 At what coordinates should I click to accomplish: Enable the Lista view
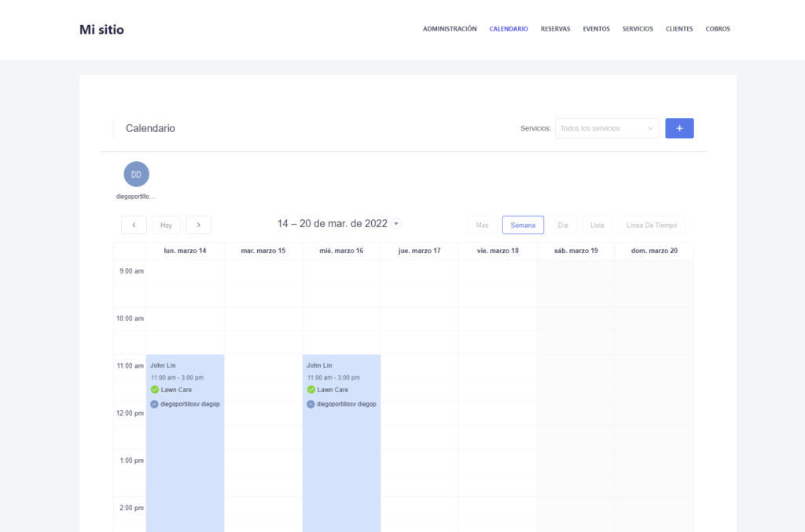click(x=597, y=225)
